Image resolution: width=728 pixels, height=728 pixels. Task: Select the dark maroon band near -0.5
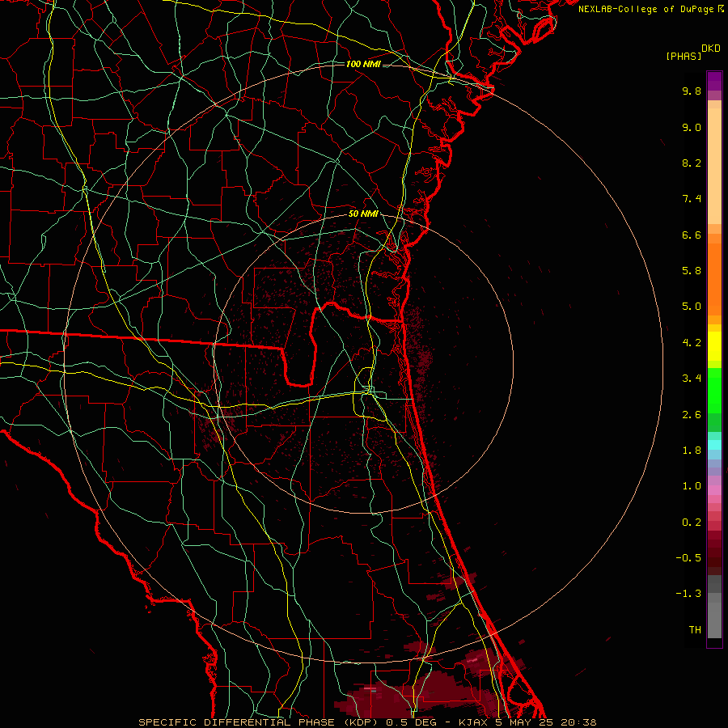pos(714,557)
